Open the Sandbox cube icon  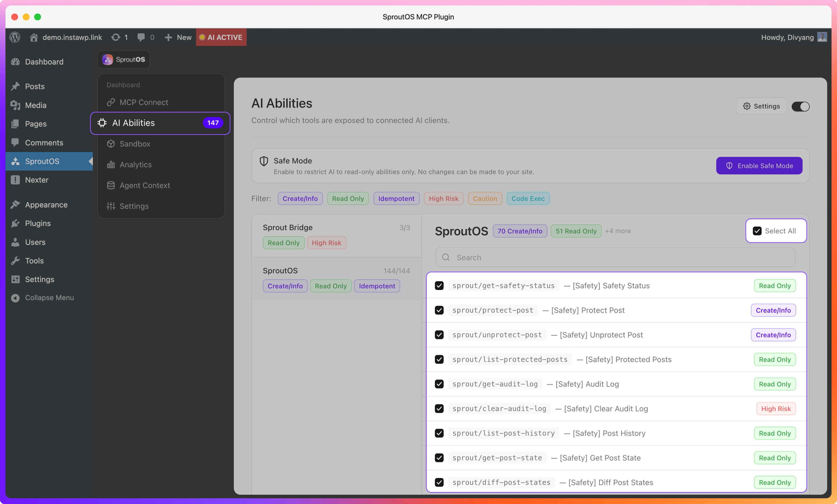(111, 144)
